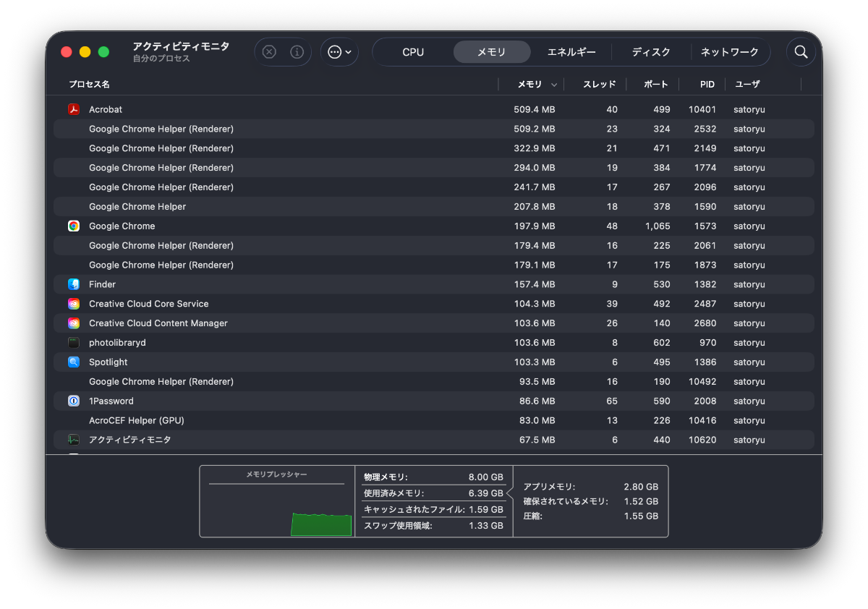This screenshot has width=868, height=609.
Task: Select the 1Password process name
Action: 111,401
